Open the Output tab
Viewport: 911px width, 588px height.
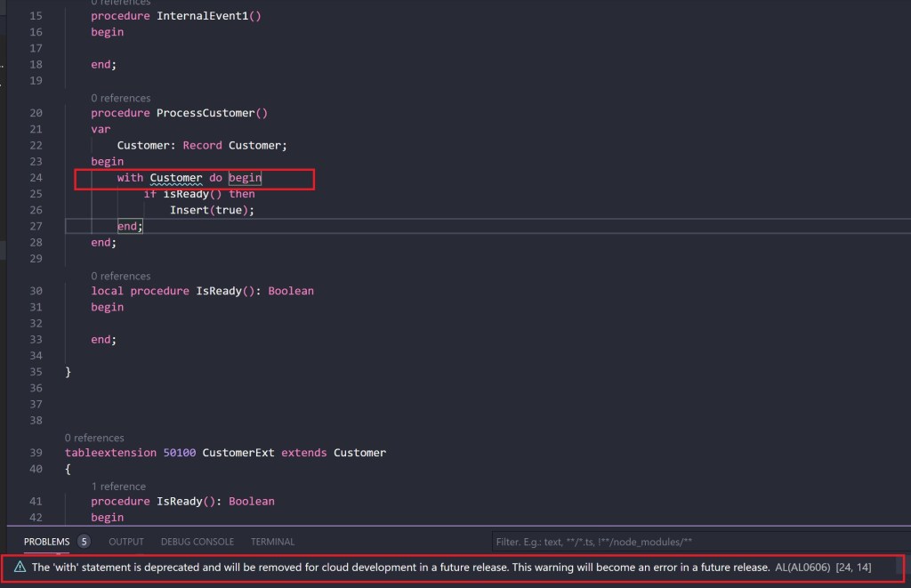pos(126,541)
